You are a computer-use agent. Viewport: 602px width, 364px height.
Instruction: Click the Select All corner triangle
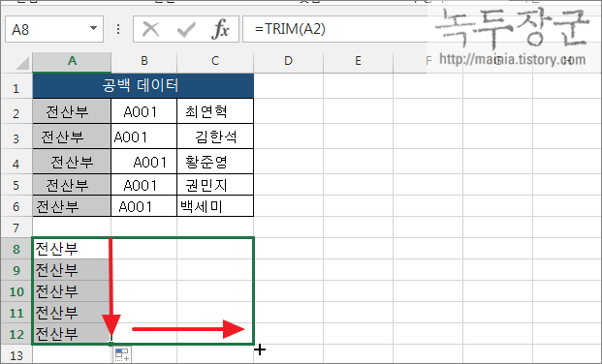(x=22, y=63)
